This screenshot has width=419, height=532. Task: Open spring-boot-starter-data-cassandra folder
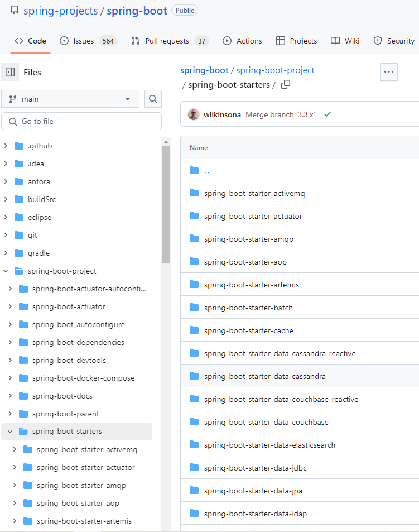click(265, 377)
